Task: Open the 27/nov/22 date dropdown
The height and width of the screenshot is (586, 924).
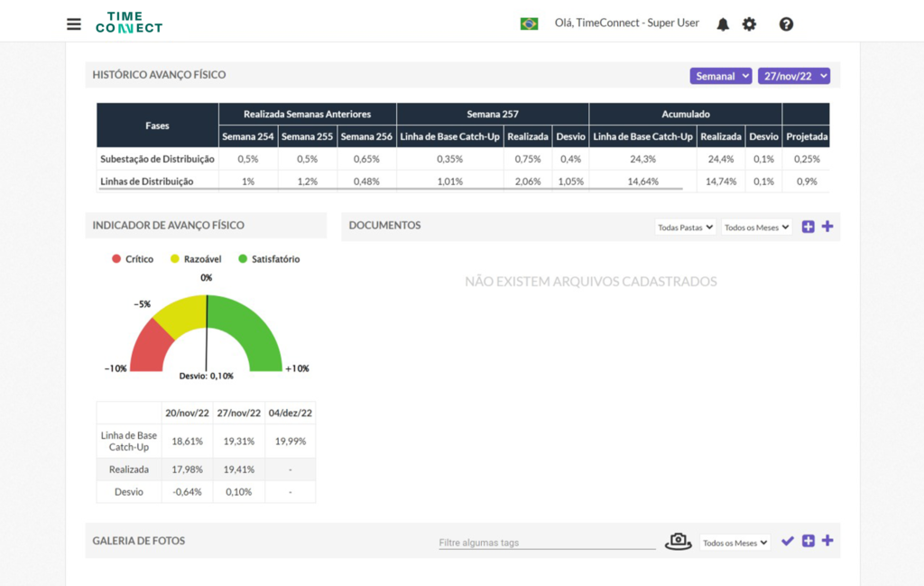Action: click(794, 76)
